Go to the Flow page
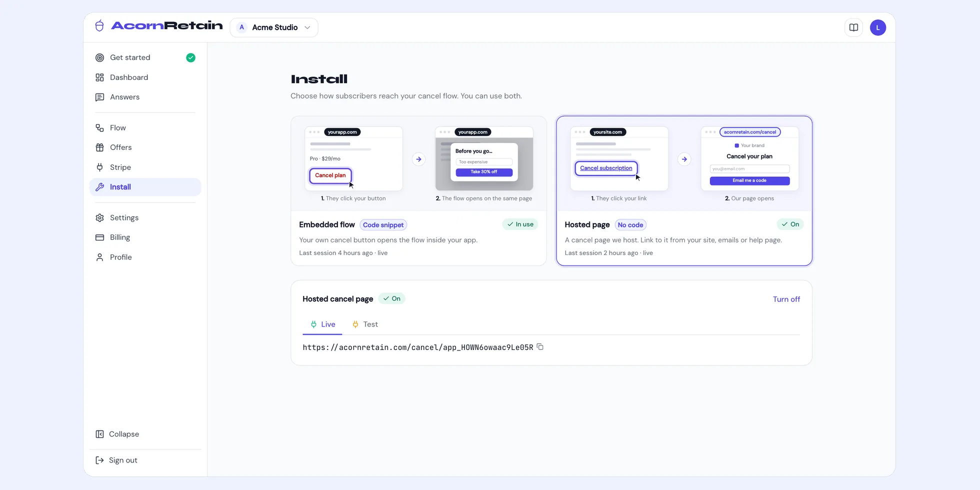The image size is (980, 490). (x=145, y=128)
